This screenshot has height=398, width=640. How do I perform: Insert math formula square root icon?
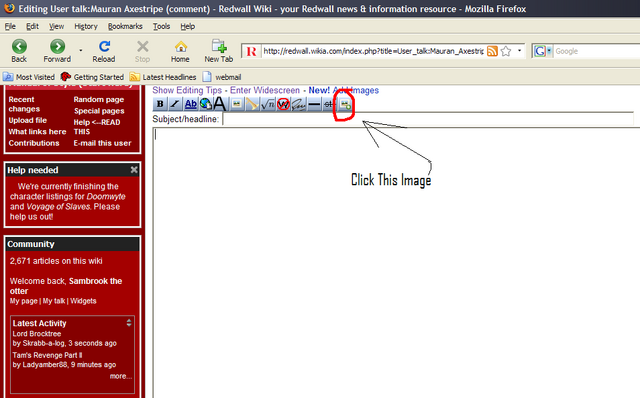(x=268, y=104)
